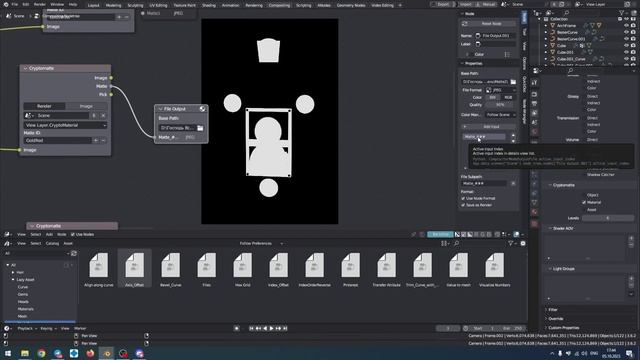Open Firefox from Windows taskbar
Image resolution: width=640 pixels, height=360 pixels.
[x=90, y=353]
